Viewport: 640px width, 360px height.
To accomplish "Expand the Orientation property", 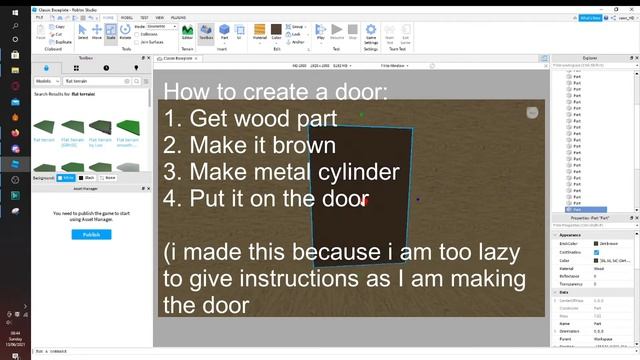I will point(555,331).
